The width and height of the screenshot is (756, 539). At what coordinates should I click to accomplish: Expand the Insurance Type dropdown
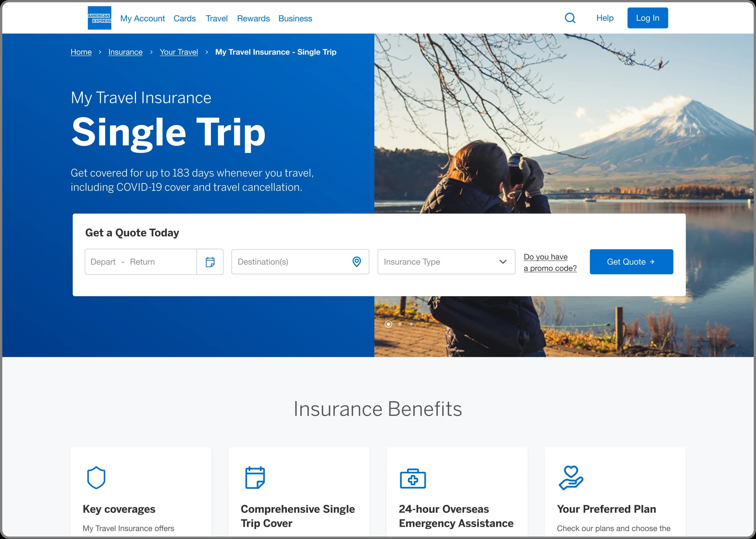(x=446, y=262)
